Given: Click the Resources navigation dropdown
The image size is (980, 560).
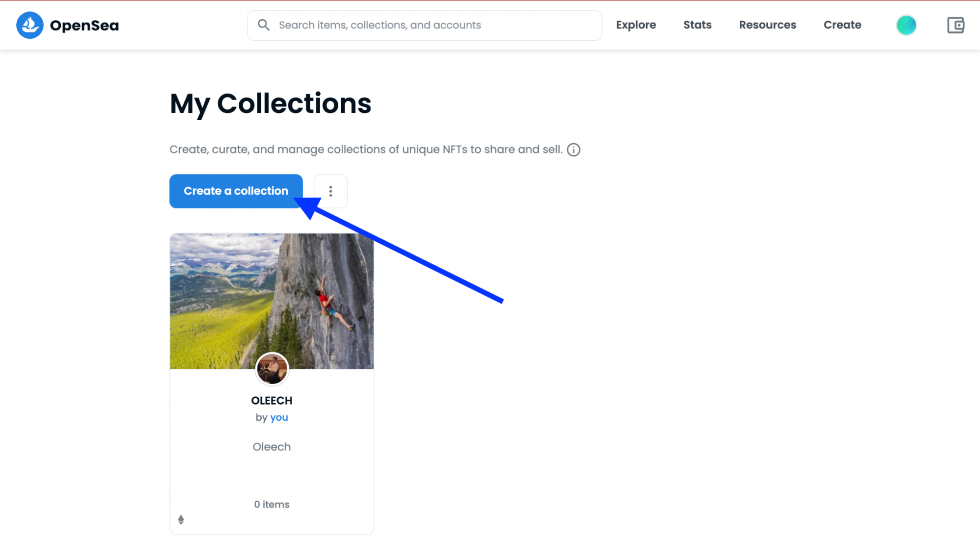Looking at the screenshot, I should coord(767,25).
